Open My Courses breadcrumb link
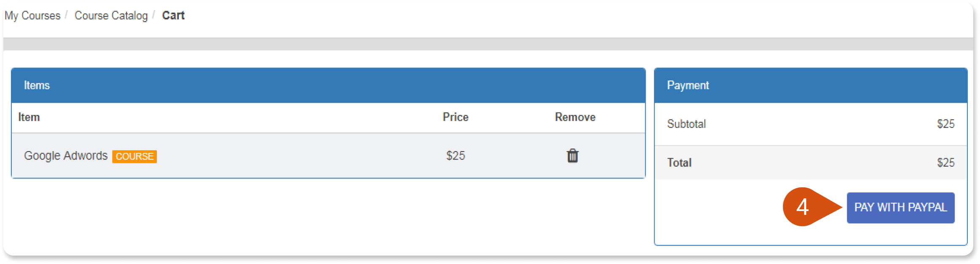 pyautogui.click(x=32, y=16)
